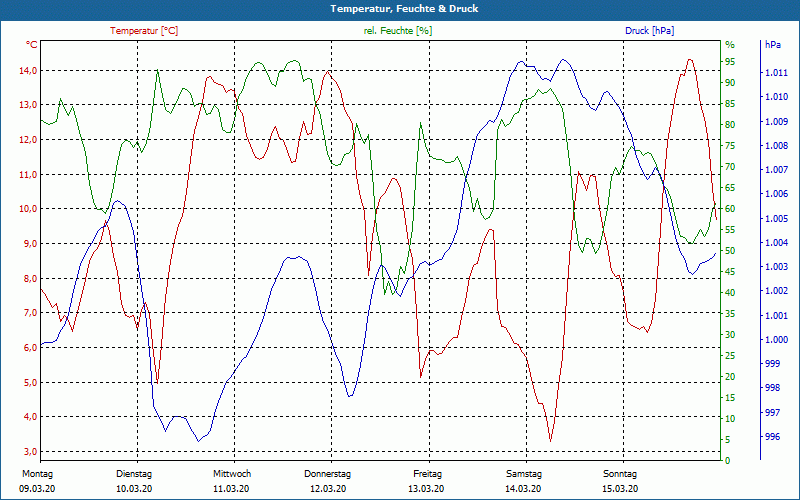Click the '35' humidity axis value
800x500 pixels.
pyautogui.click(x=730, y=314)
